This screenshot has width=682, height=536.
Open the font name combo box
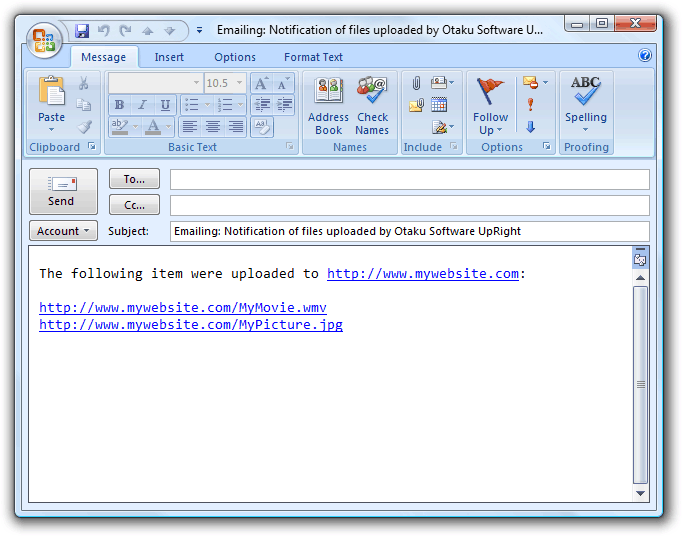[155, 83]
